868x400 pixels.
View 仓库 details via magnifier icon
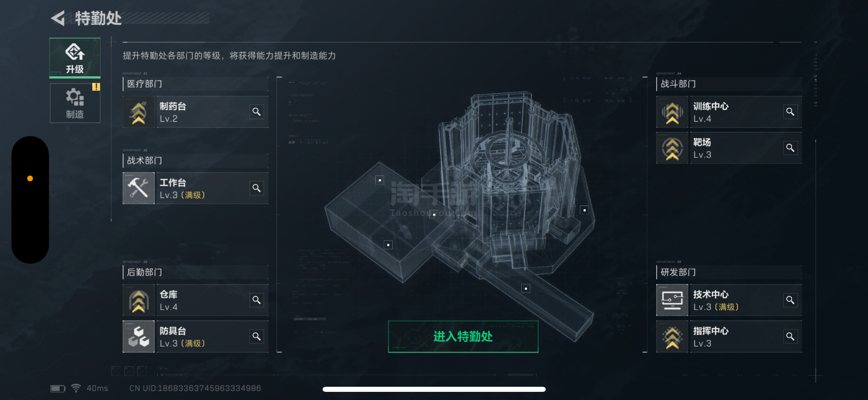coord(257,300)
